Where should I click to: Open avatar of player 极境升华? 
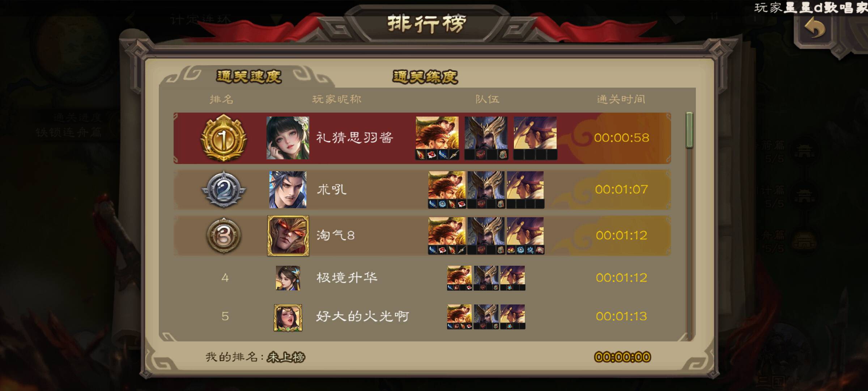288,278
